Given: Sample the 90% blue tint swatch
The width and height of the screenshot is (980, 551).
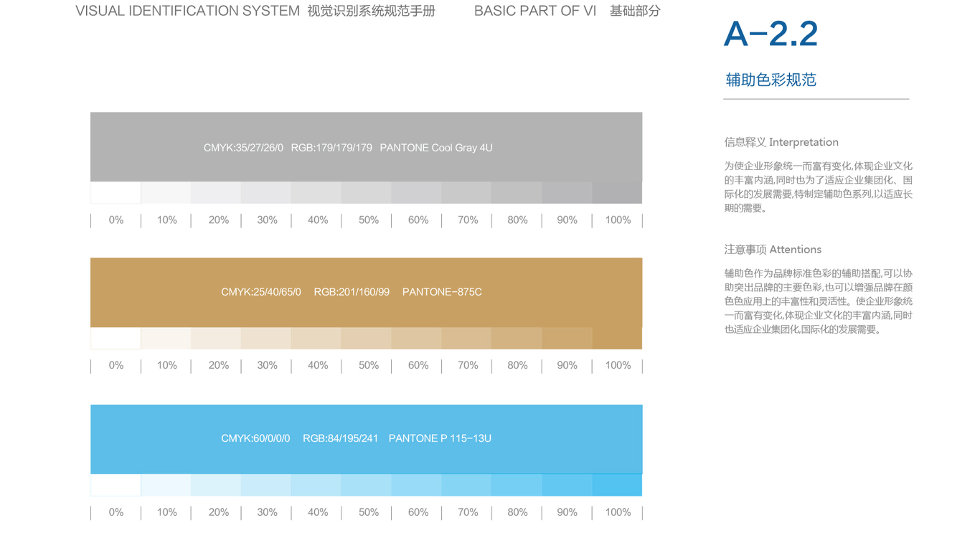Looking at the screenshot, I should coord(567,485).
